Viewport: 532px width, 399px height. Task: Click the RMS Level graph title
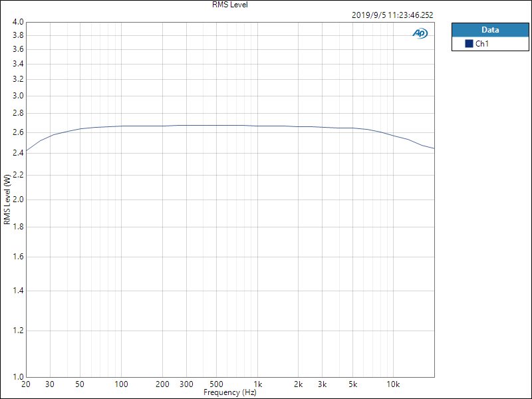[x=230, y=5]
